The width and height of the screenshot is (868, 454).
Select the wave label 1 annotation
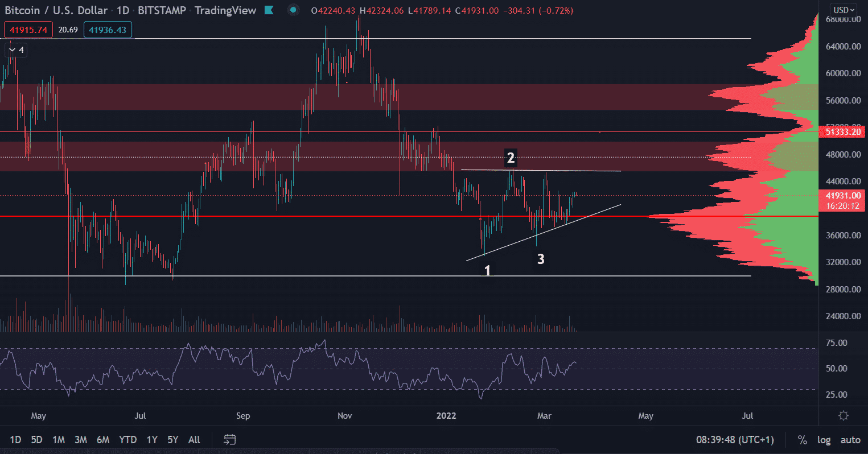[487, 271]
